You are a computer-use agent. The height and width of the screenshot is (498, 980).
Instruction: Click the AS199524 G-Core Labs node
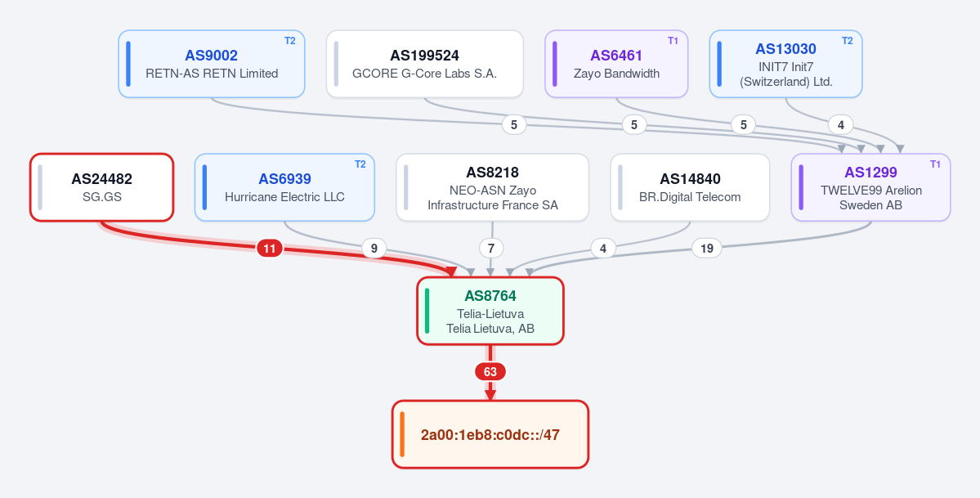424,64
